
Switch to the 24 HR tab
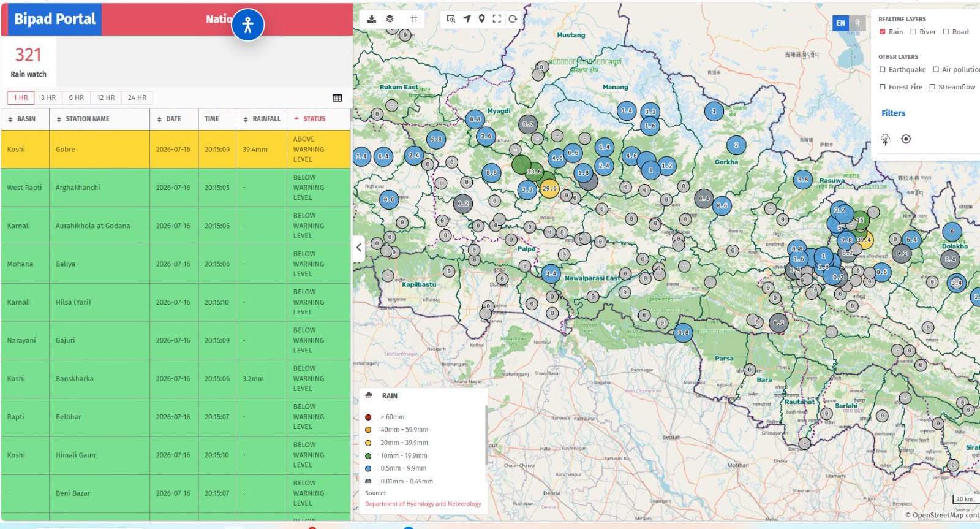tap(137, 97)
